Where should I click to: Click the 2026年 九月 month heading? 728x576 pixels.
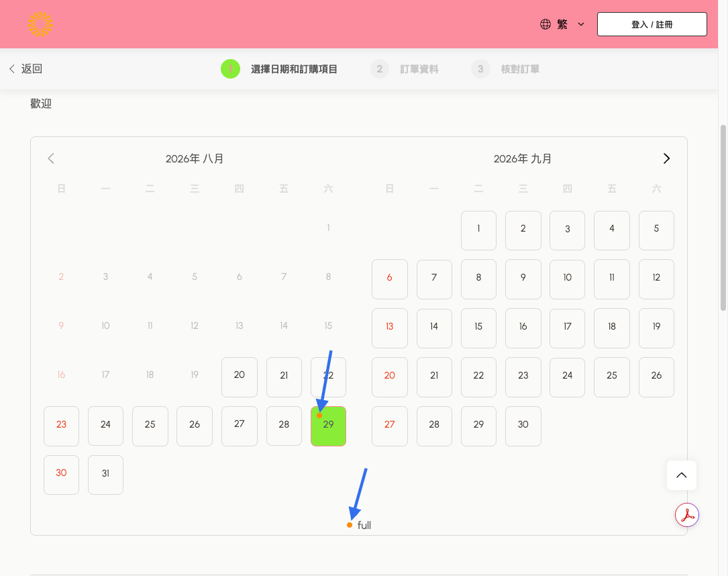pos(522,159)
